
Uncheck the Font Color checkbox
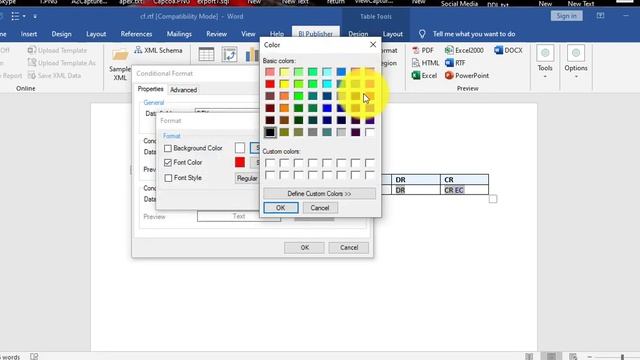168,162
